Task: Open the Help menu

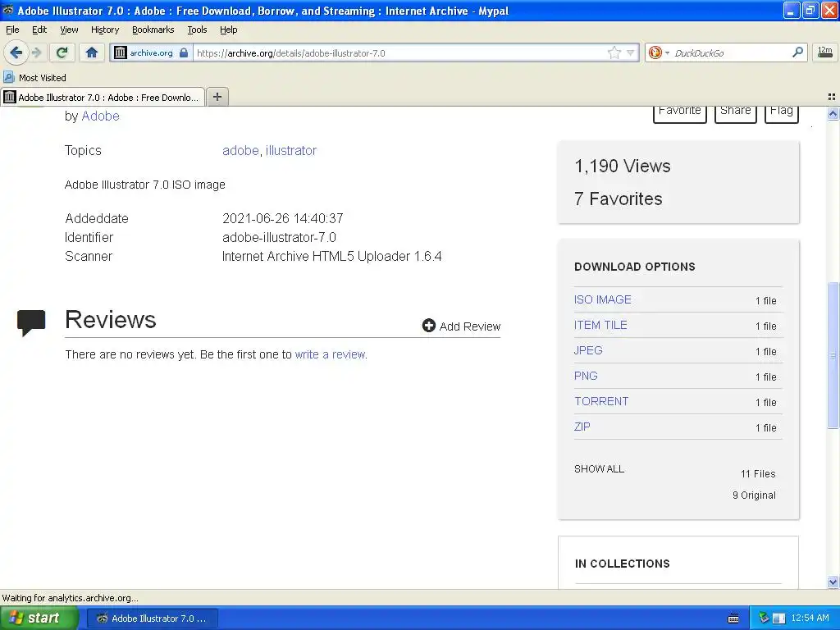Action: pyautogui.click(x=228, y=30)
